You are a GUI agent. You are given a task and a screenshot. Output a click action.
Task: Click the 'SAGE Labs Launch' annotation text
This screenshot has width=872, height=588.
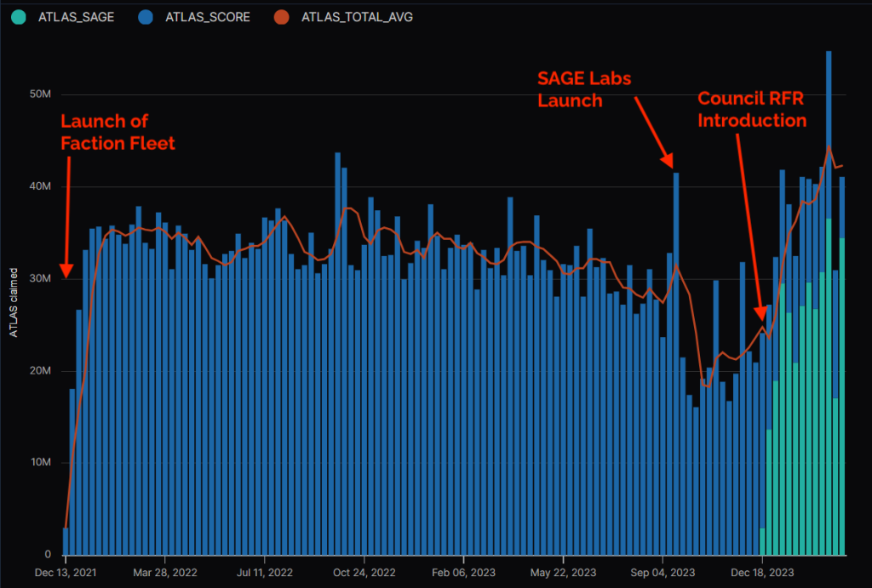[584, 89]
